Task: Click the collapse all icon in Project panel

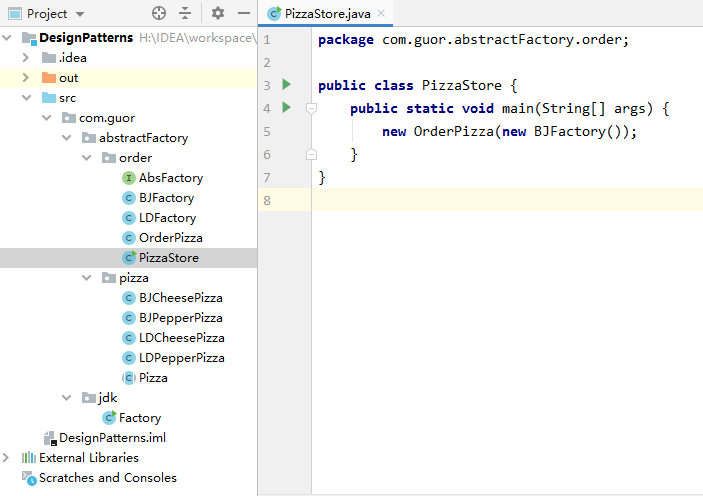Action: click(185, 13)
